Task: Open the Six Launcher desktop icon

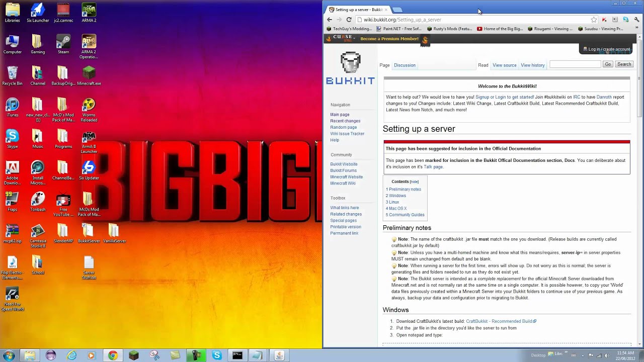Action: click(38, 13)
